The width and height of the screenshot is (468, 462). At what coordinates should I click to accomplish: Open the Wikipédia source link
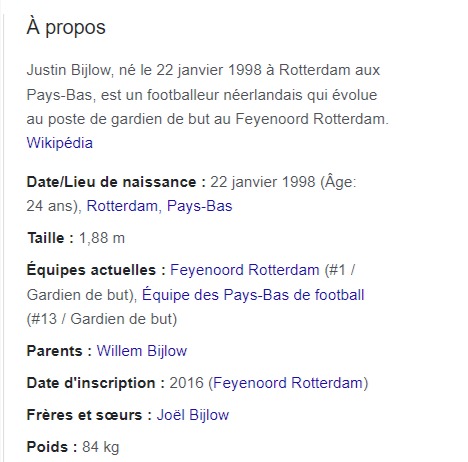coord(60,143)
